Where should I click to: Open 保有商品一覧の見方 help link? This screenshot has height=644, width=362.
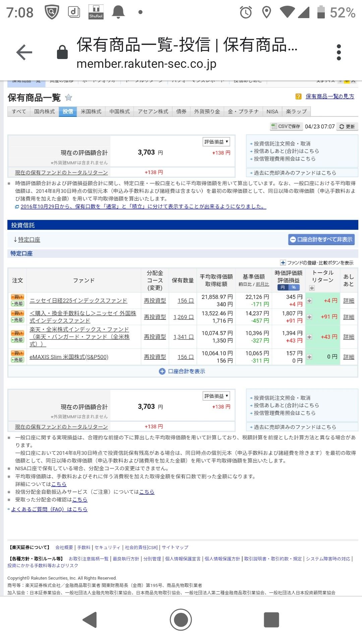click(x=330, y=97)
